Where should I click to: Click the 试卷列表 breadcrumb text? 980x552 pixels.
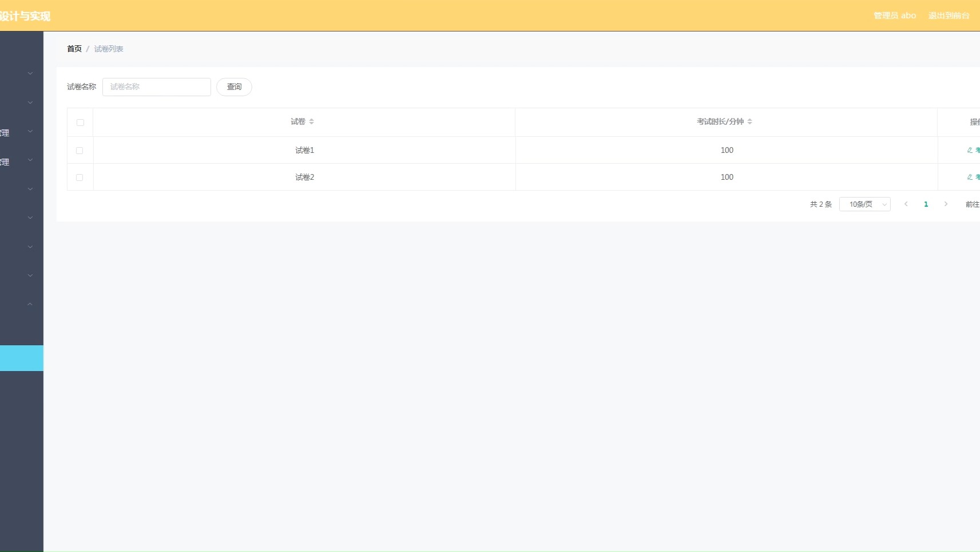point(109,49)
